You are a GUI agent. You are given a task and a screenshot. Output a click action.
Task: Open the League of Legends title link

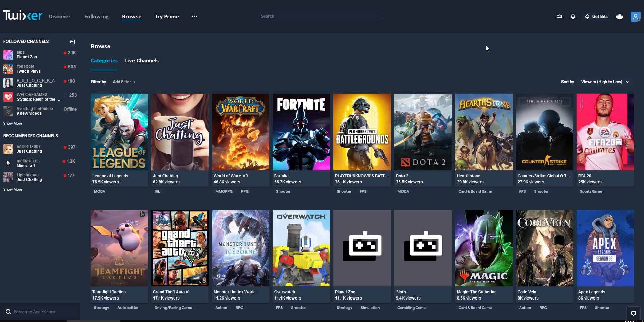110,176
